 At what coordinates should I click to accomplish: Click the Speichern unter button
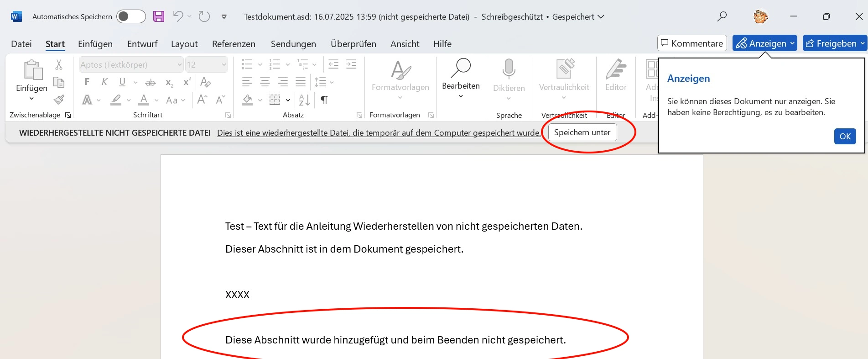click(x=582, y=132)
